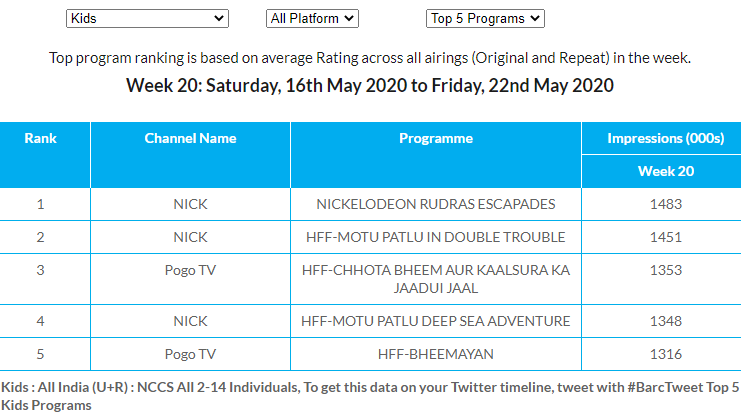Image resolution: width=741 pixels, height=418 pixels.
Task: Click HFF-Motu Patlu In Double Trouble
Action: (435, 237)
